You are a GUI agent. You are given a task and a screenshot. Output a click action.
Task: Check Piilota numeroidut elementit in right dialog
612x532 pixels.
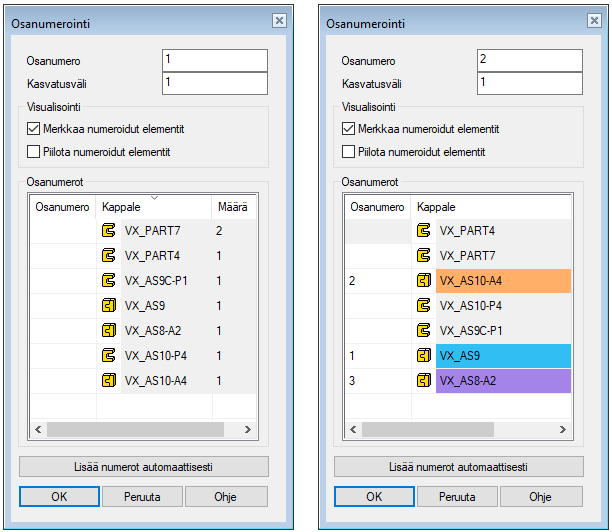[x=349, y=152]
